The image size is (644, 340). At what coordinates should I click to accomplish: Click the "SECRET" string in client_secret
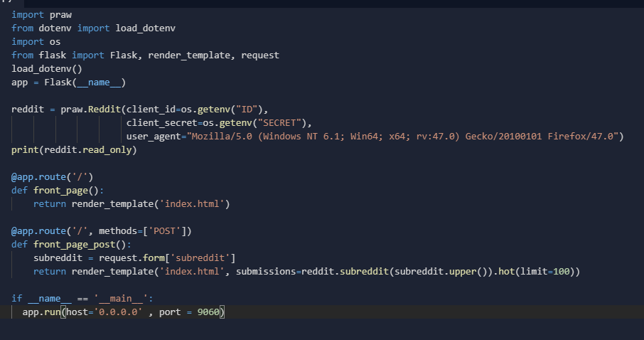(x=279, y=123)
